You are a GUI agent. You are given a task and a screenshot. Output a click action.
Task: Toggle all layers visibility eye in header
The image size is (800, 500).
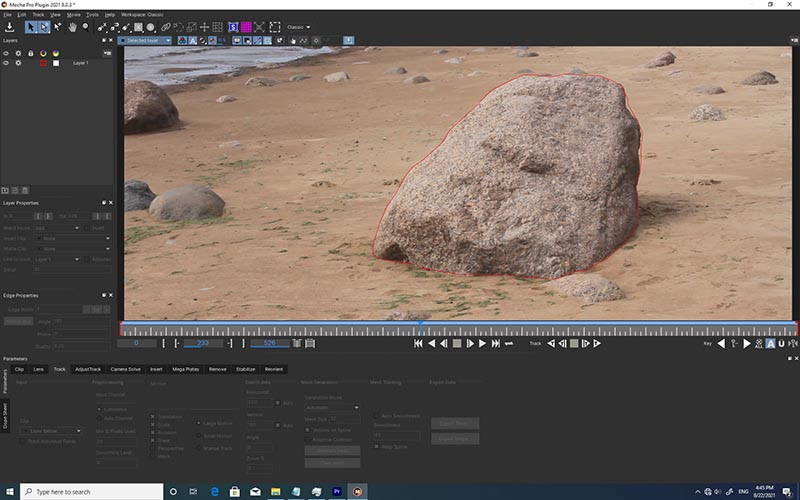[6, 53]
